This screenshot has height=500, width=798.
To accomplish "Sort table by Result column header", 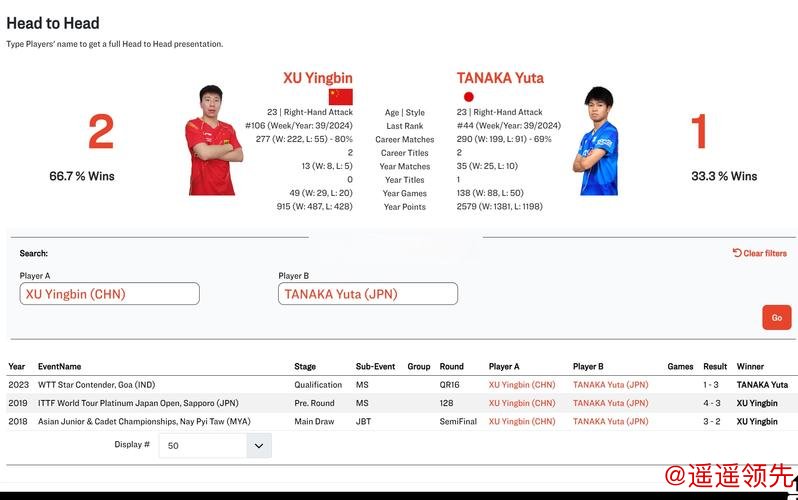I will [715, 367].
